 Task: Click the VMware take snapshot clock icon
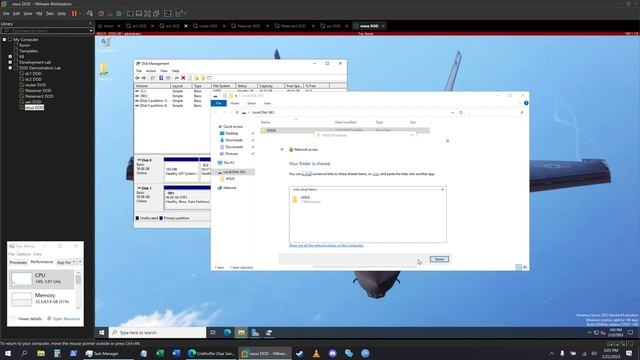point(101,13)
